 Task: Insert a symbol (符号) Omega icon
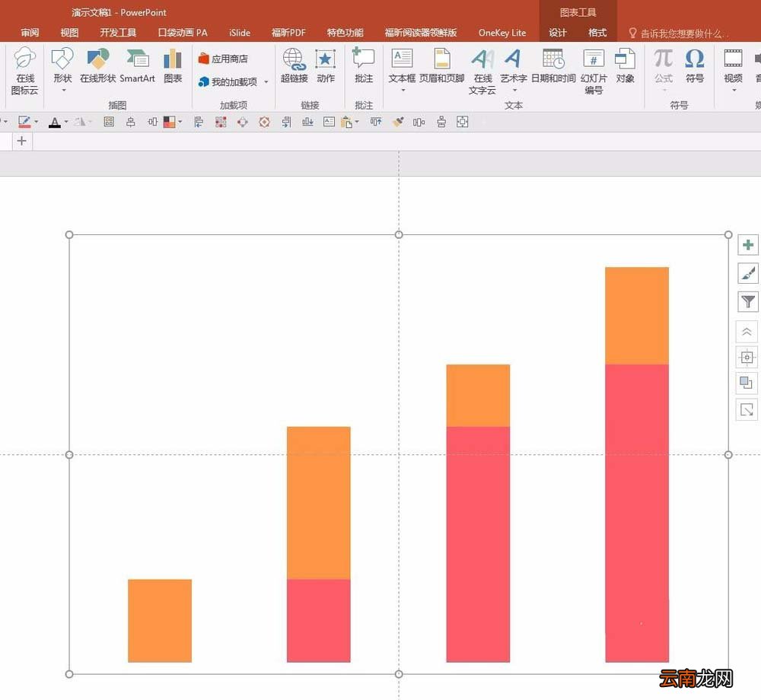695,65
